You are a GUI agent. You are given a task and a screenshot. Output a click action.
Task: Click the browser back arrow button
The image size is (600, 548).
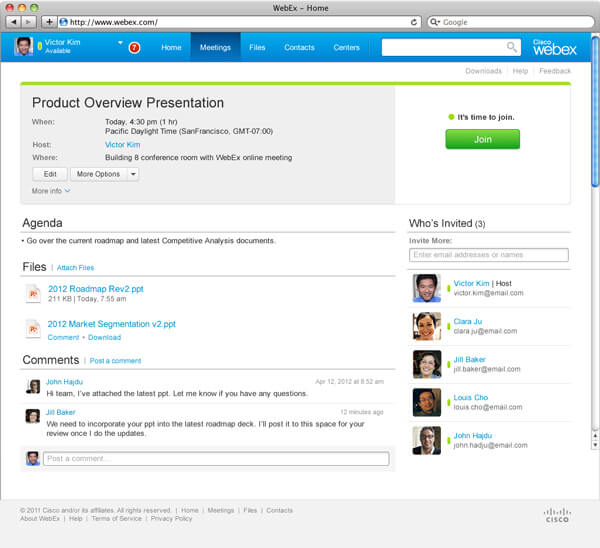pos(14,22)
